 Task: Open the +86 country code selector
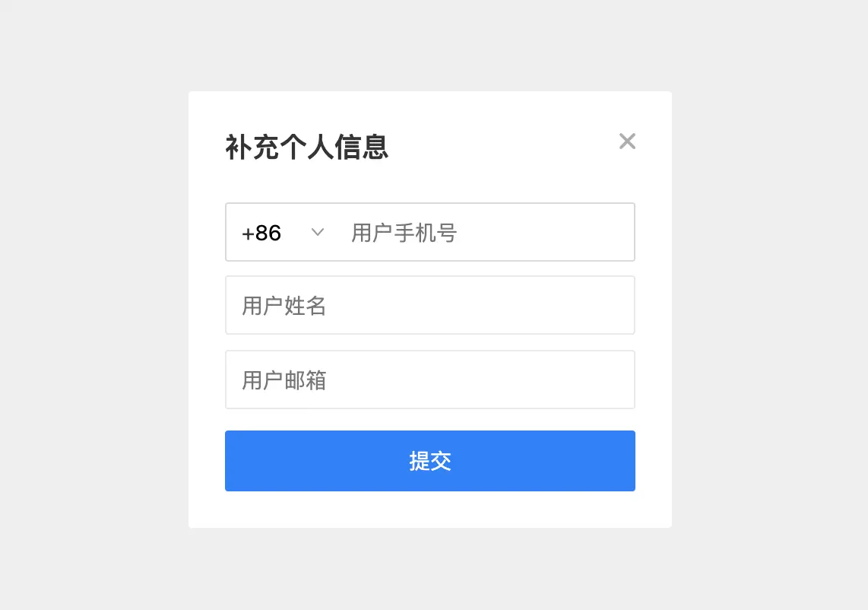(x=283, y=232)
